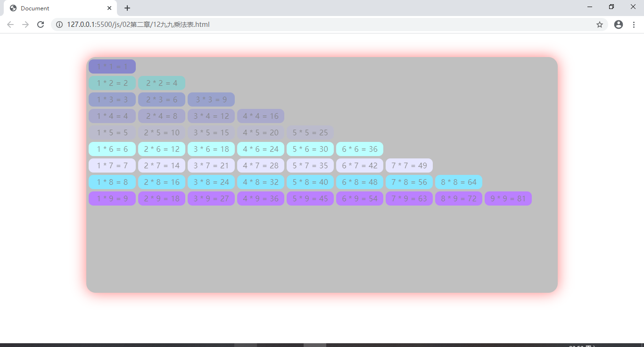Open a new tab with plus button
The height and width of the screenshot is (347, 644).
[127, 8]
